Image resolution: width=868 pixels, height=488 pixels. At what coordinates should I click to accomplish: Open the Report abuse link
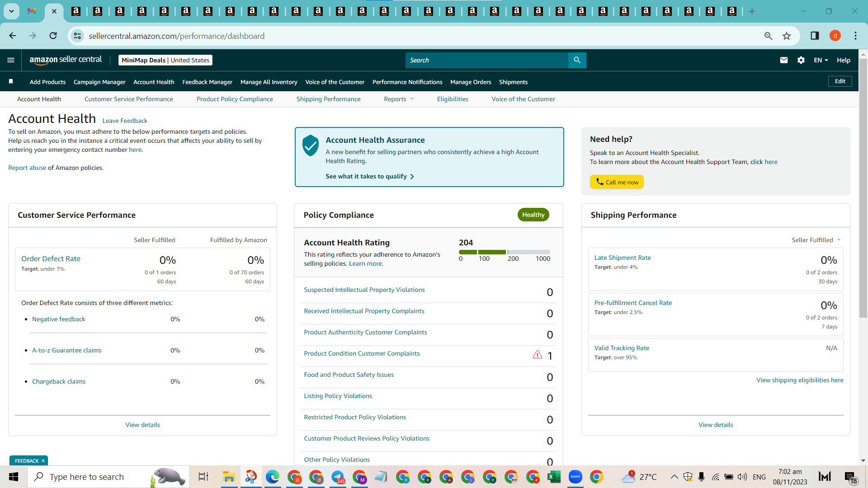pyautogui.click(x=27, y=168)
